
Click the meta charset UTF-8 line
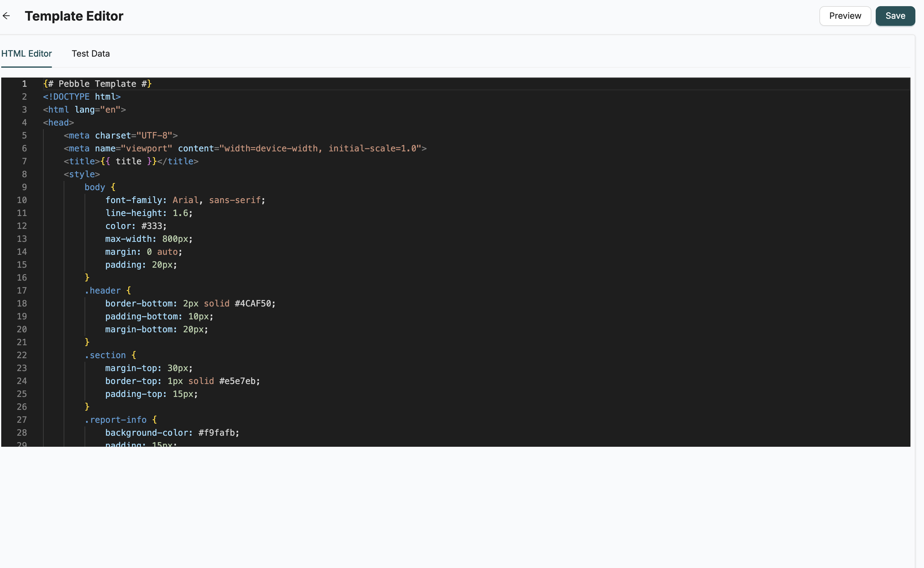click(x=120, y=135)
